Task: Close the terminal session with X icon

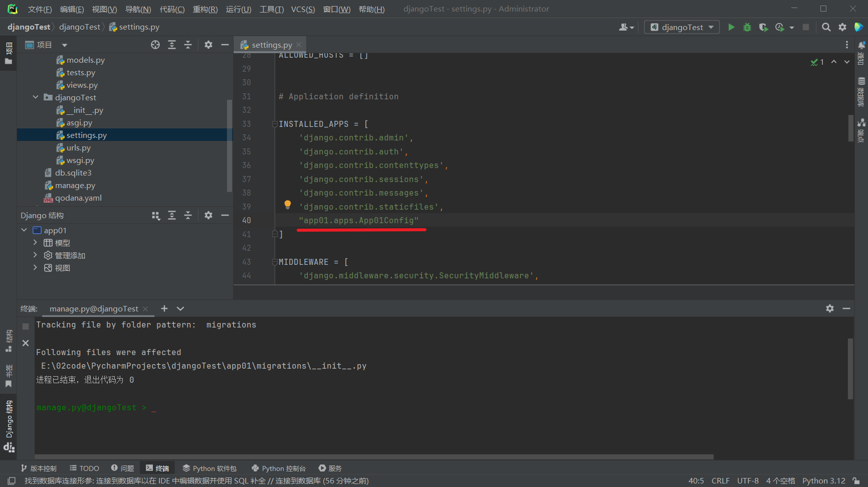Action: 26,343
